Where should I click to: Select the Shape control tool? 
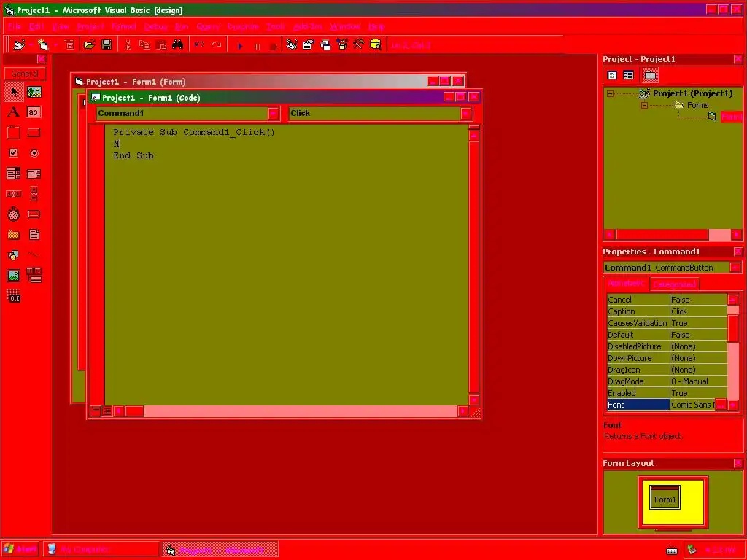coord(14,255)
